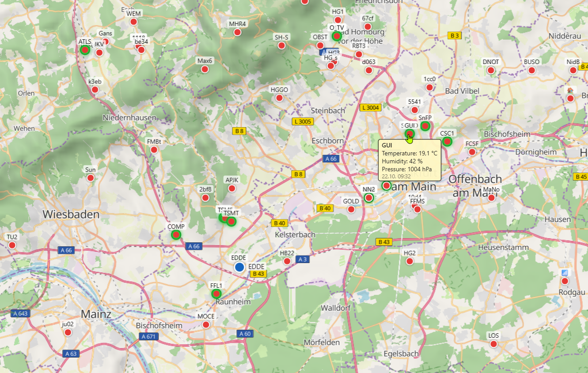Screen dimensions: 588x373
Task: Open the WEM station marker
Action: coord(133,22)
